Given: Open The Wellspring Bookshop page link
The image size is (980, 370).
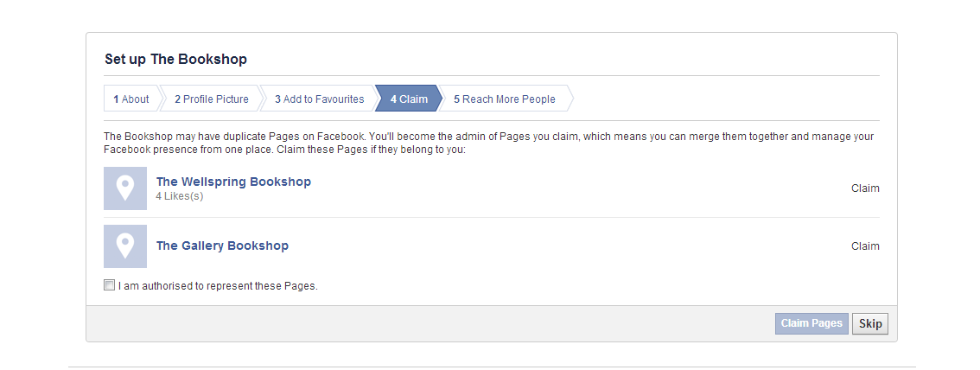Looking at the screenshot, I should [233, 182].
